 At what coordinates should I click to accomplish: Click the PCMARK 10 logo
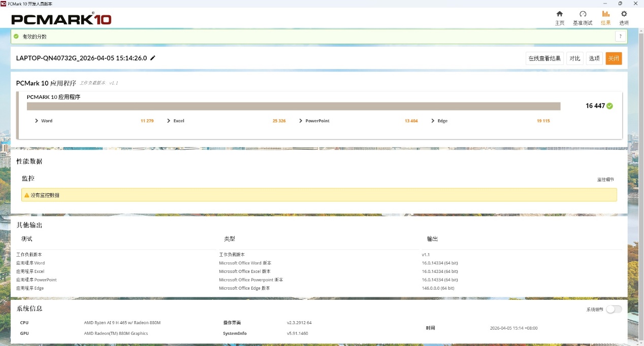click(61, 19)
